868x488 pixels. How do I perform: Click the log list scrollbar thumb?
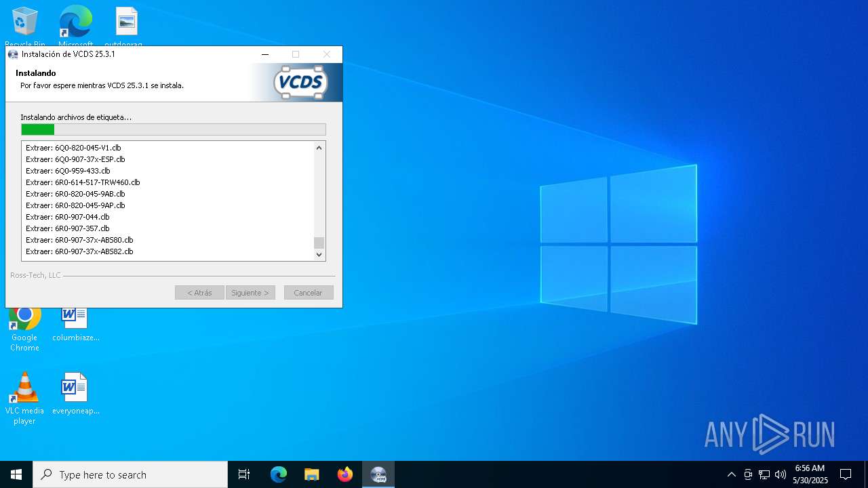tap(319, 243)
